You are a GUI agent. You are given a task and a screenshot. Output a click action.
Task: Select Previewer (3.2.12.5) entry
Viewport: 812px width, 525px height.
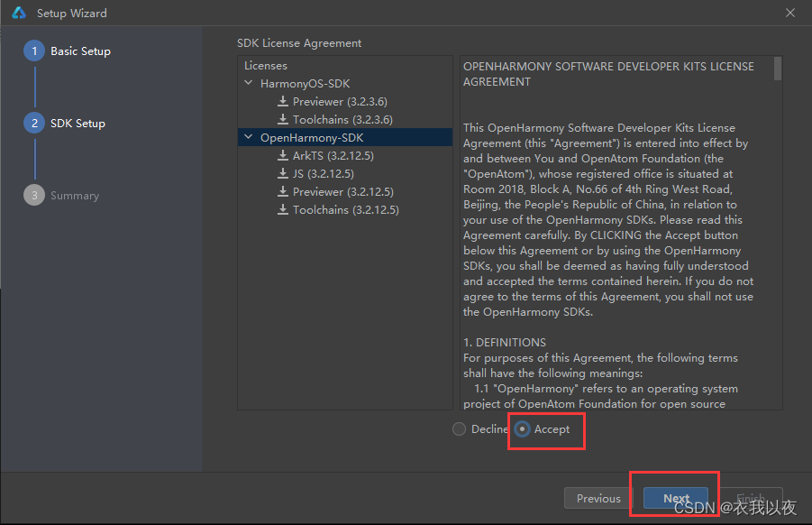(342, 192)
